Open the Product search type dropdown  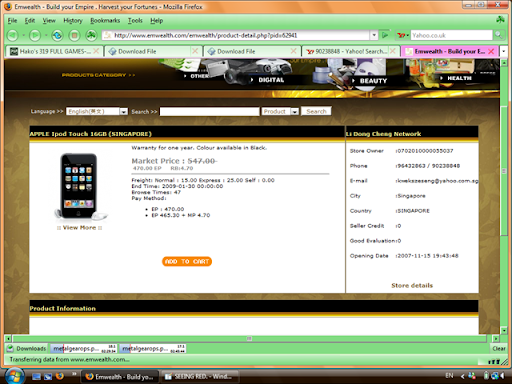pyautogui.click(x=295, y=111)
